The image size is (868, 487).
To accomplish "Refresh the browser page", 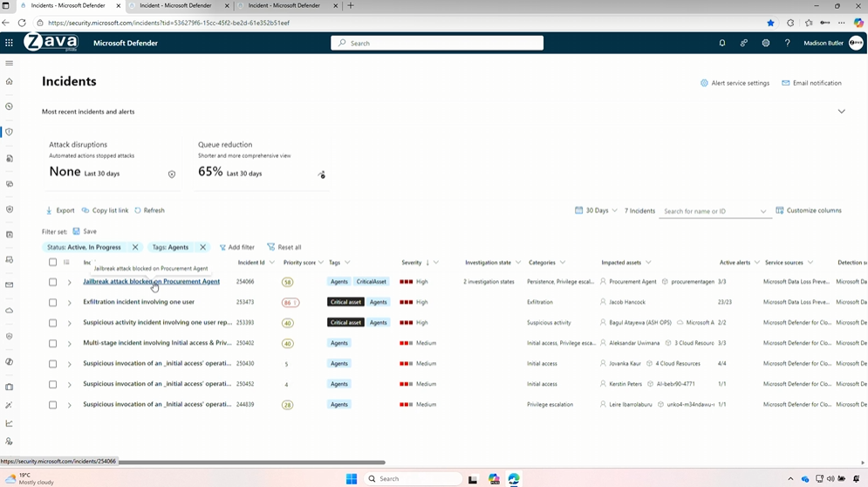I will pyautogui.click(x=22, y=23).
